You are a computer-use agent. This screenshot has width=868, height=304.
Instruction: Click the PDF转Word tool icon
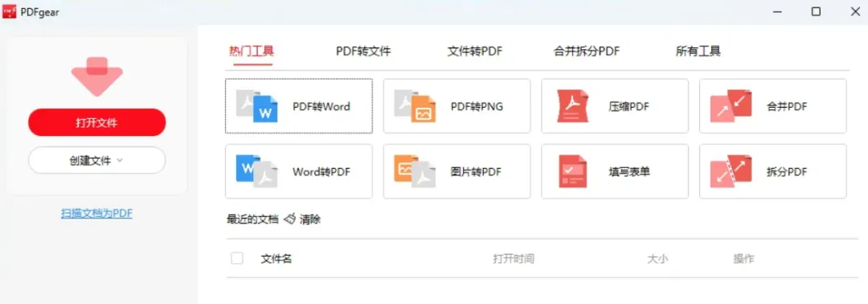[x=256, y=106]
